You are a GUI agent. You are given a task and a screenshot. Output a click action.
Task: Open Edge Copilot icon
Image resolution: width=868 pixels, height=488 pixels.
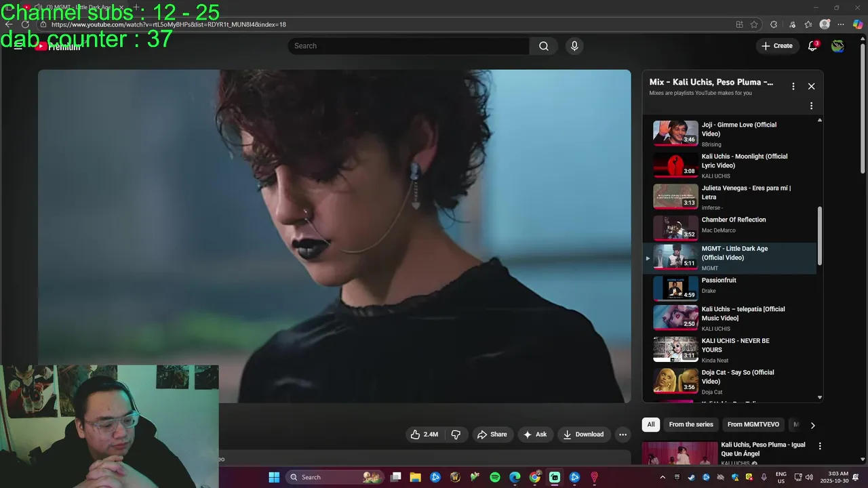(858, 24)
